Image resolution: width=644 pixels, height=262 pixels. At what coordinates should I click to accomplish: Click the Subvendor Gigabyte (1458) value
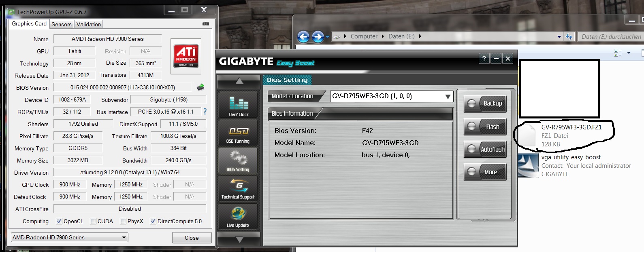168,99
